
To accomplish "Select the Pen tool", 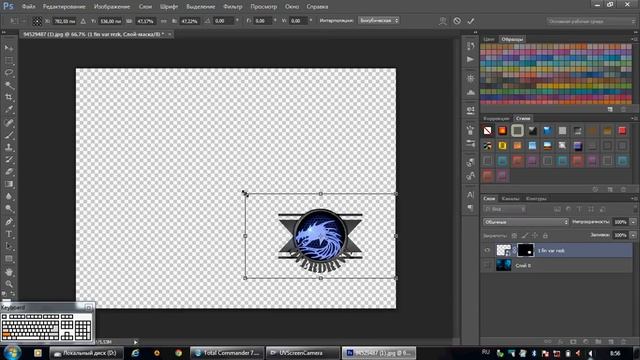I will pyautogui.click(x=9, y=222).
